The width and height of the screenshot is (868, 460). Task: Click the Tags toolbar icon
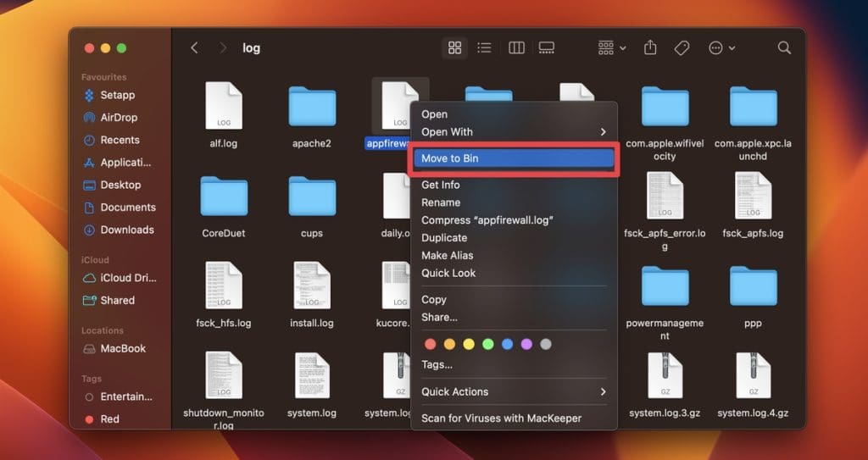point(682,48)
